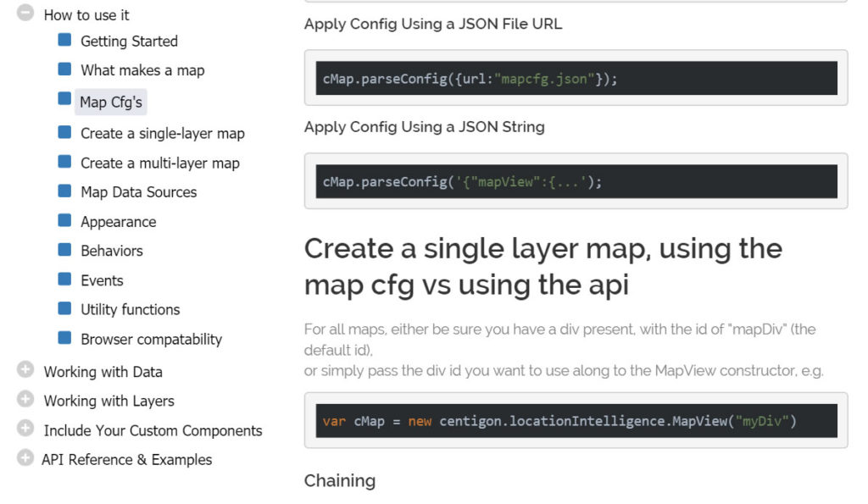
Task: Click the square icon beside Appearance
Action: [65, 221]
